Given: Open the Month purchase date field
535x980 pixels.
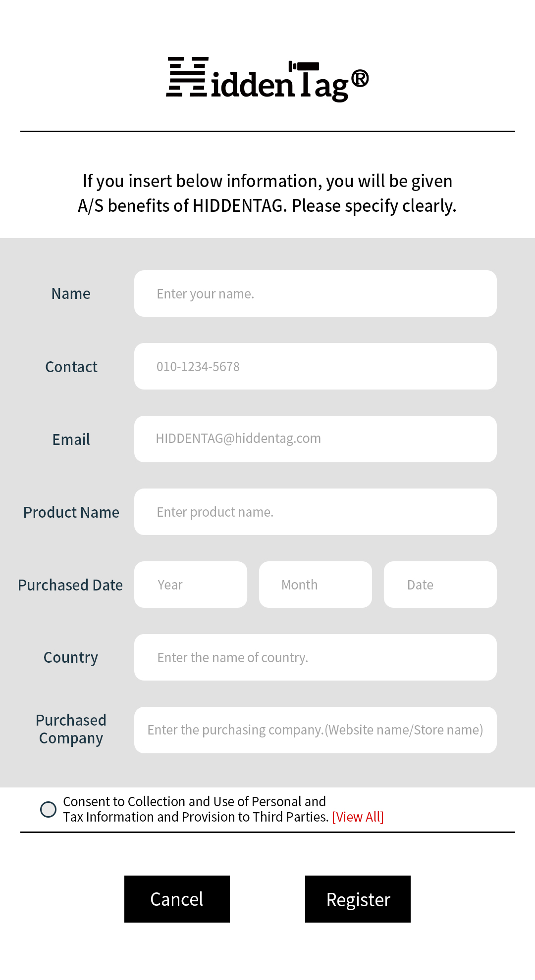Looking at the screenshot, I should pos(316,585).
